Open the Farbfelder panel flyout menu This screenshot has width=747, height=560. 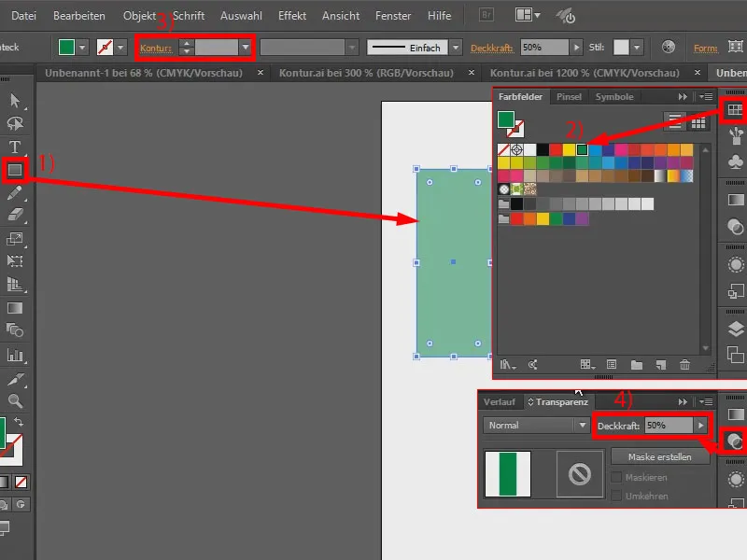click(x=706, y=97)
